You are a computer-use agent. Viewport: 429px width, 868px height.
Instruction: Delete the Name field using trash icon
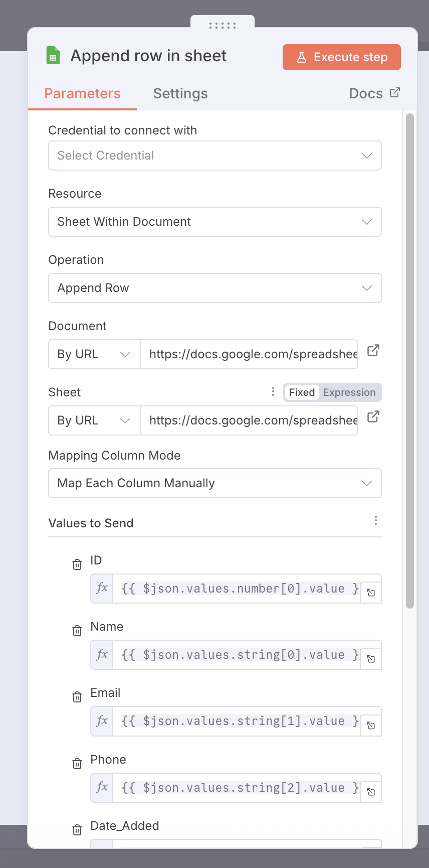77,631
